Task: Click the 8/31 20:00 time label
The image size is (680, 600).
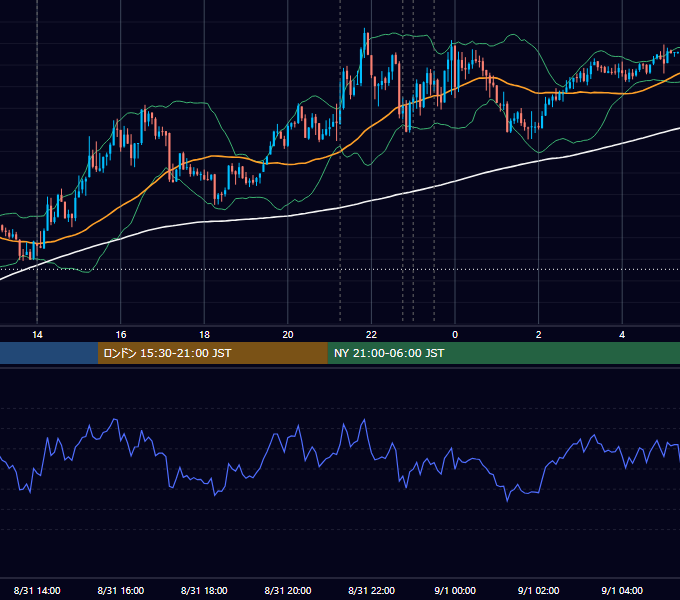Action: pyautogui.click(x=288, y=590)
